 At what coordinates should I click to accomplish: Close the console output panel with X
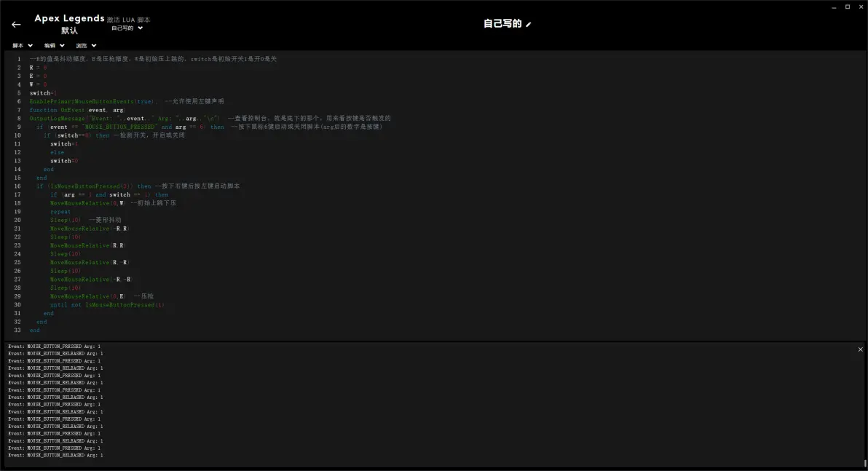pyautogui.click(x=860, y=349)
